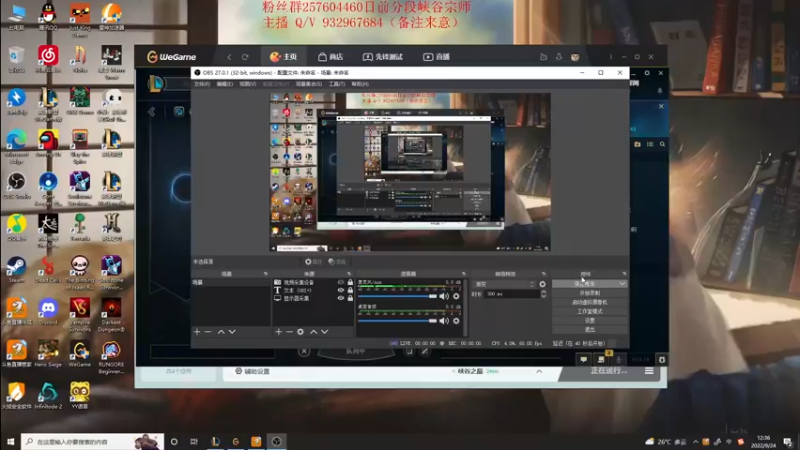Toggle visibility of 视频采集设备 source
This screenshot has height=450, width=800.
pyautogui.click(x=341, y=282)
